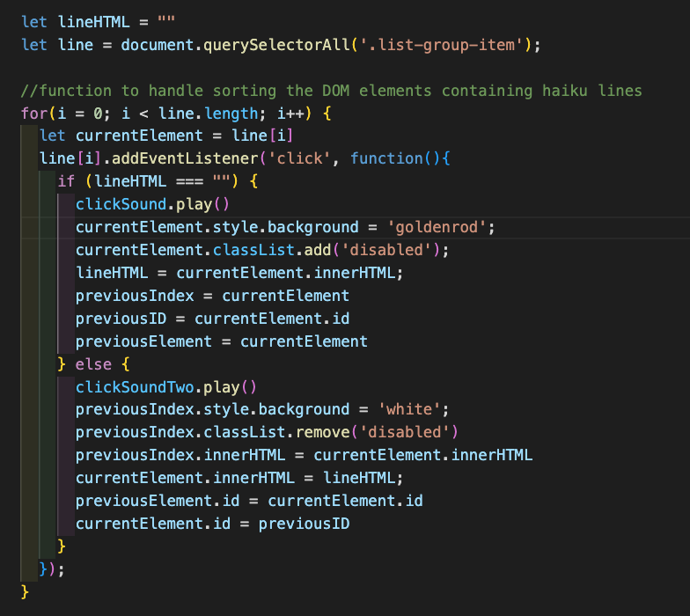Click the 'for' keyword of the loop
The height and width of the screenshot is (616, 690).
(x=34, y=114)
